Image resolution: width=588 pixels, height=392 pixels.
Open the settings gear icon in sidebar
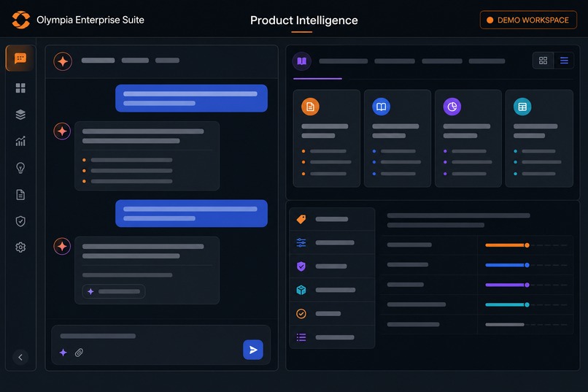point(20,247)
